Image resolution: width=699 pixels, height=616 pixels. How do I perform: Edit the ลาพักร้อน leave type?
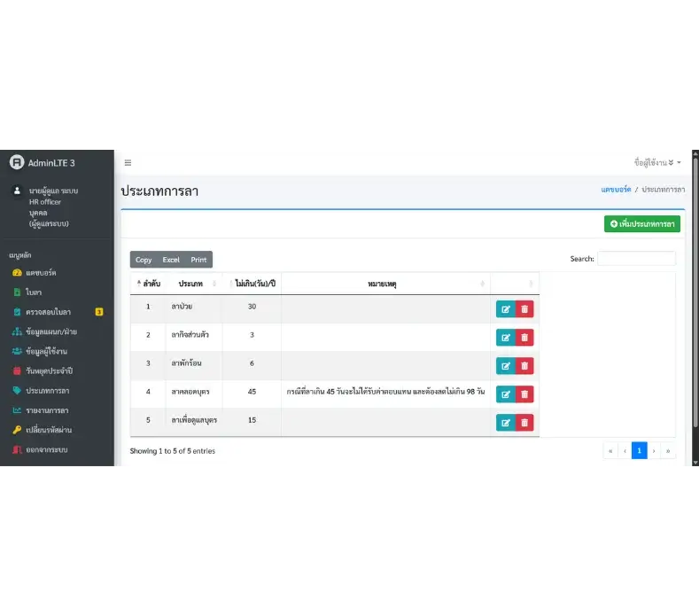(505, 365)
